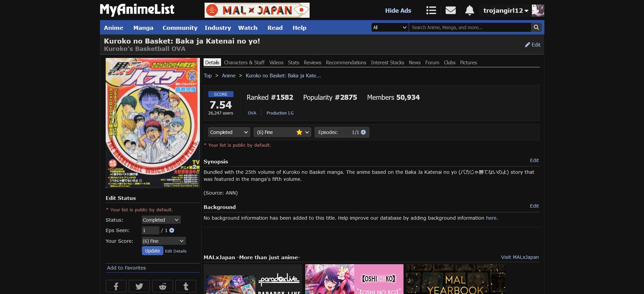Open the list menu icon in header

431,10
